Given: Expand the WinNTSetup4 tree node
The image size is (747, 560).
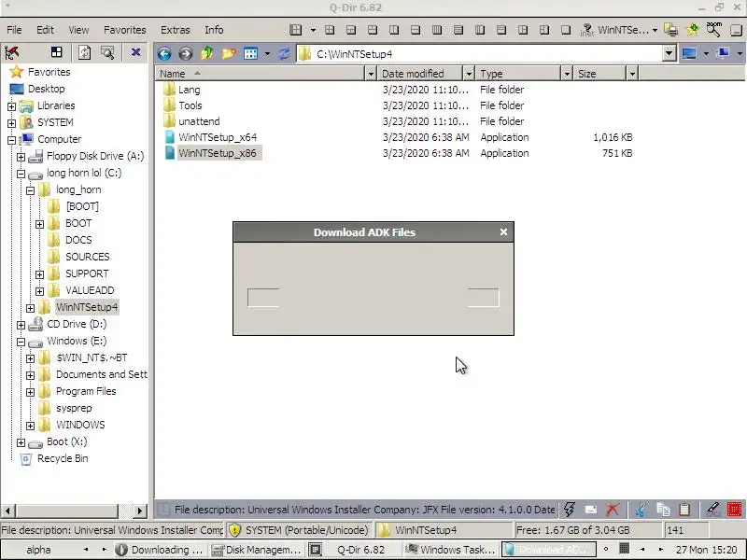Looking at the screenshot, I should (30, 308).
